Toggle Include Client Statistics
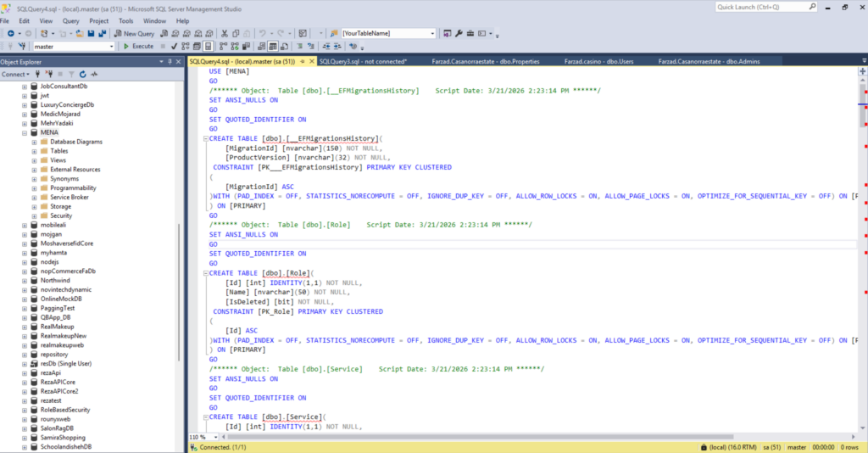The width and height of the screenshot is (868, 453). click(x=246, y=47)
